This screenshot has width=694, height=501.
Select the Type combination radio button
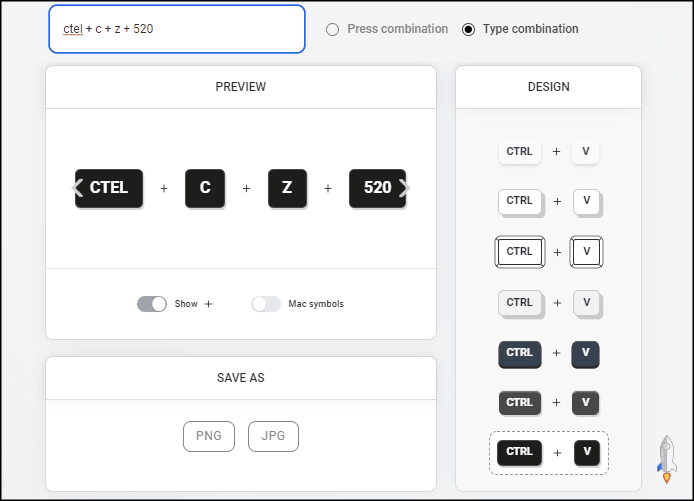click(x=468, y=30)
